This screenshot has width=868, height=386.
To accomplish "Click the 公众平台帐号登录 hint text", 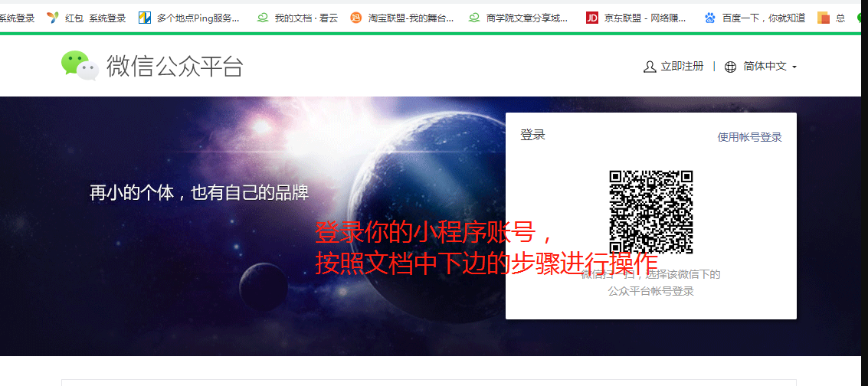I will click(651, 292).
